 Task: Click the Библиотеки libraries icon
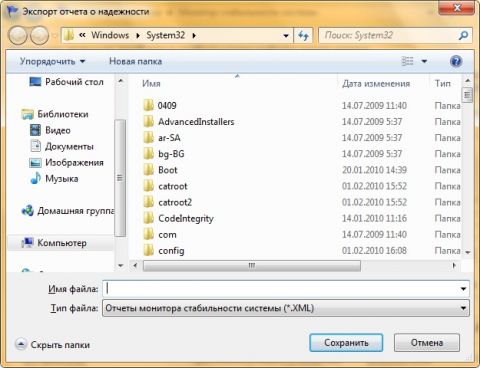tap(27, 114)
